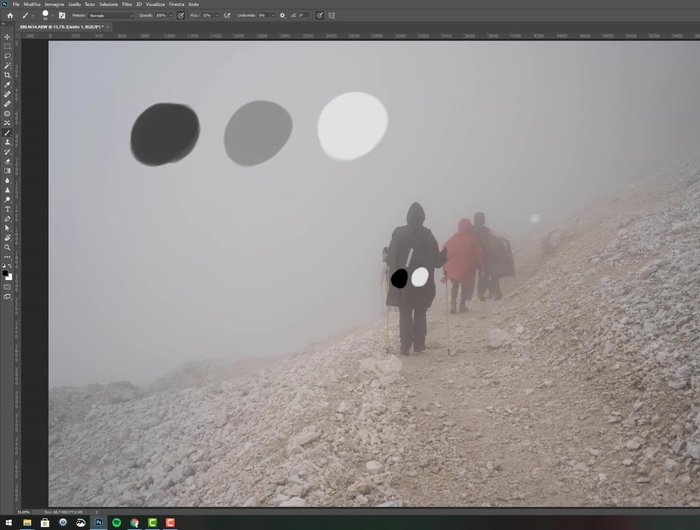The image size is (700, 530).
Task: Select the Zoom tool
Action: pyautogui.click(x=7, y=247)
